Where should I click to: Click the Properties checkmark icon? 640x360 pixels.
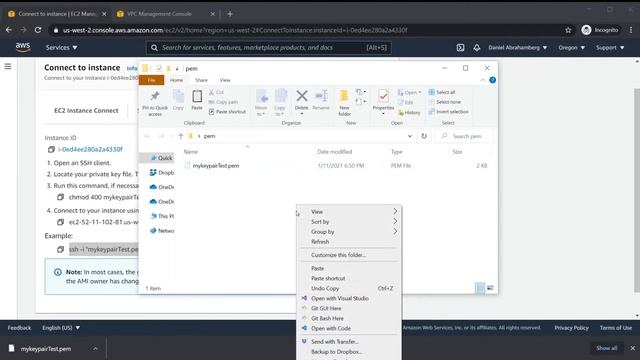[x=383, y=96]
